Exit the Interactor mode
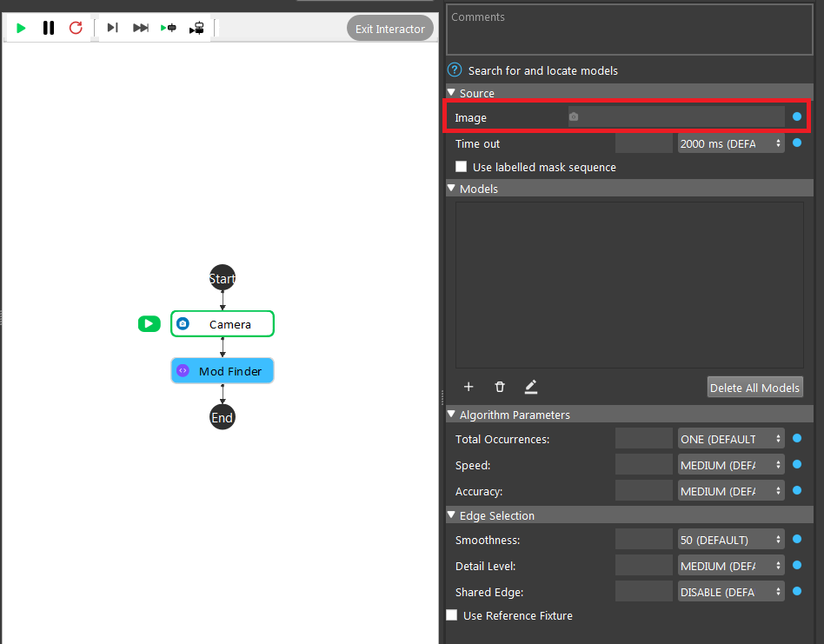The image size is (824, 644). (390, 29)
